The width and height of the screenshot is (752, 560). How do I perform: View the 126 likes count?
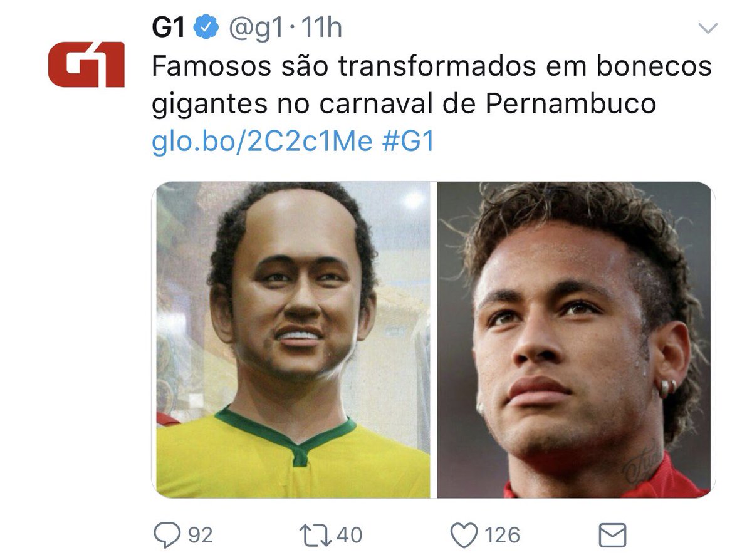point(502,536)
